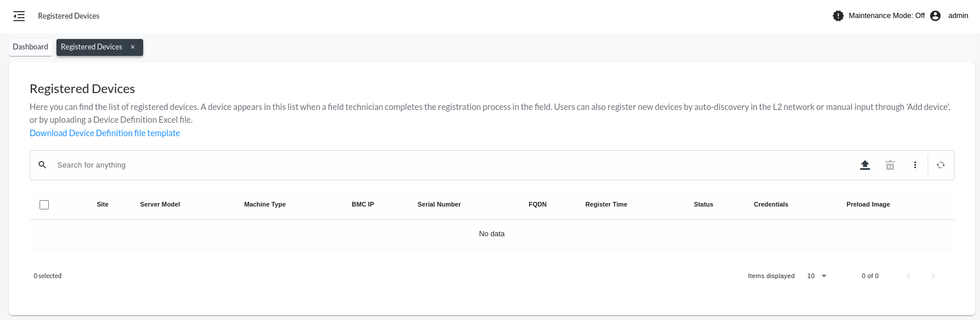
Task: Open the admin user account icon
Action: pyautogui.click(x=935, y=16)
